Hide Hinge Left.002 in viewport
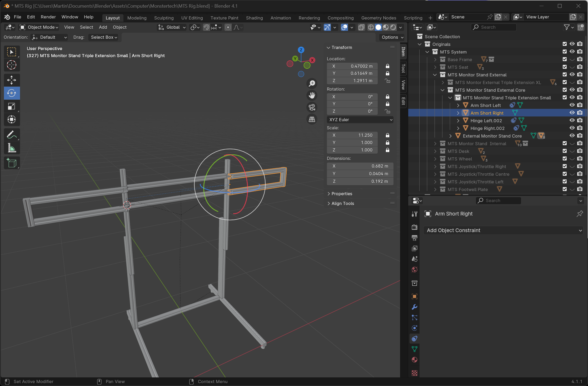Screen dimensions: 588x386 coord(572,120)
